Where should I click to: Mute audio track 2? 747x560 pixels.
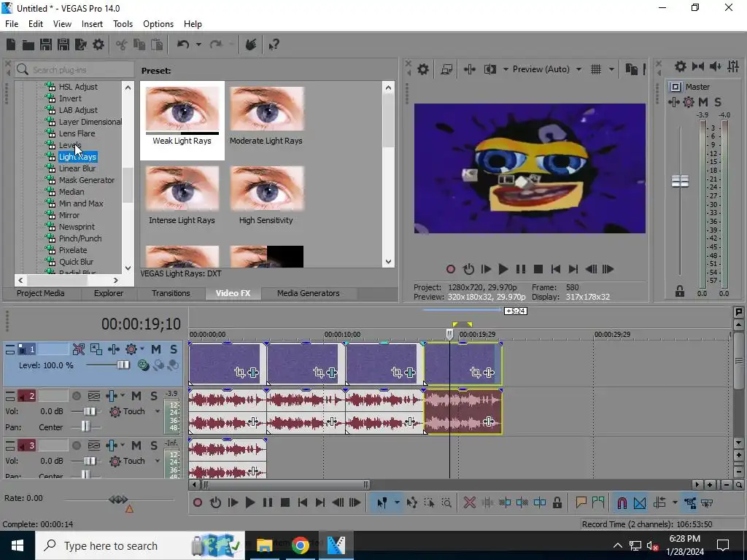coord(136,396)
